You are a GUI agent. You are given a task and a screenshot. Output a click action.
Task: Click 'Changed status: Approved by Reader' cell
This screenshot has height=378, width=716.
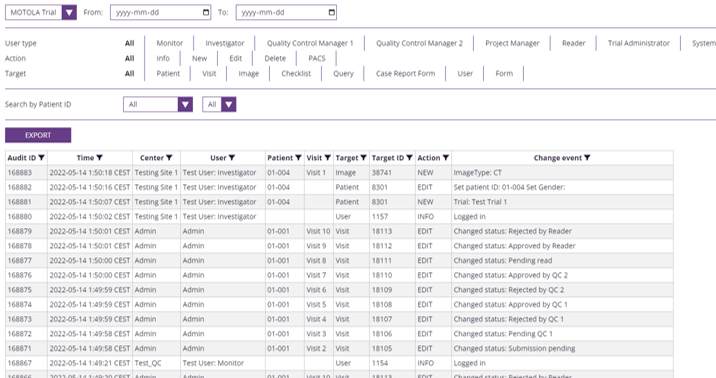(562, 246)
